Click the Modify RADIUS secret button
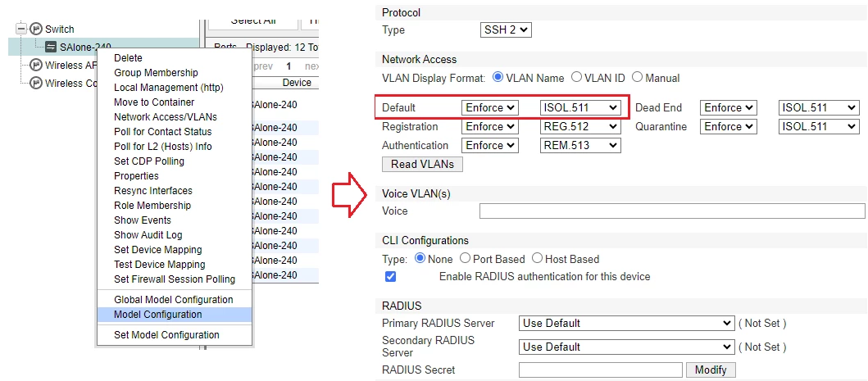This screenshot has height=381, width=868. click(x=711, y=370)
